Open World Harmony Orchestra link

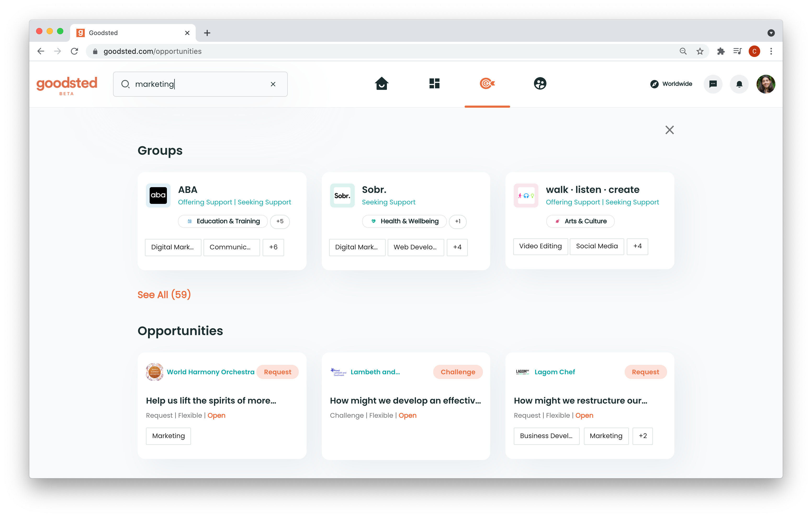point(211,372)
